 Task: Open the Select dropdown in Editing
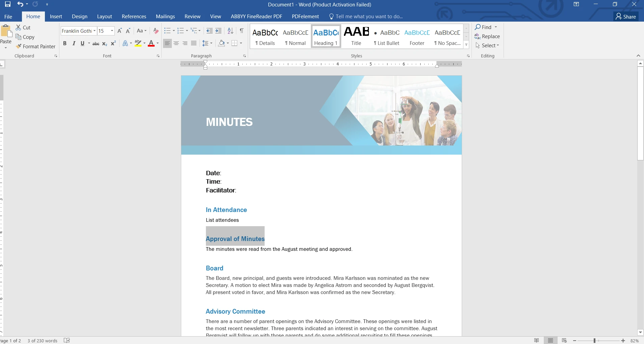(x=487, y=45)
